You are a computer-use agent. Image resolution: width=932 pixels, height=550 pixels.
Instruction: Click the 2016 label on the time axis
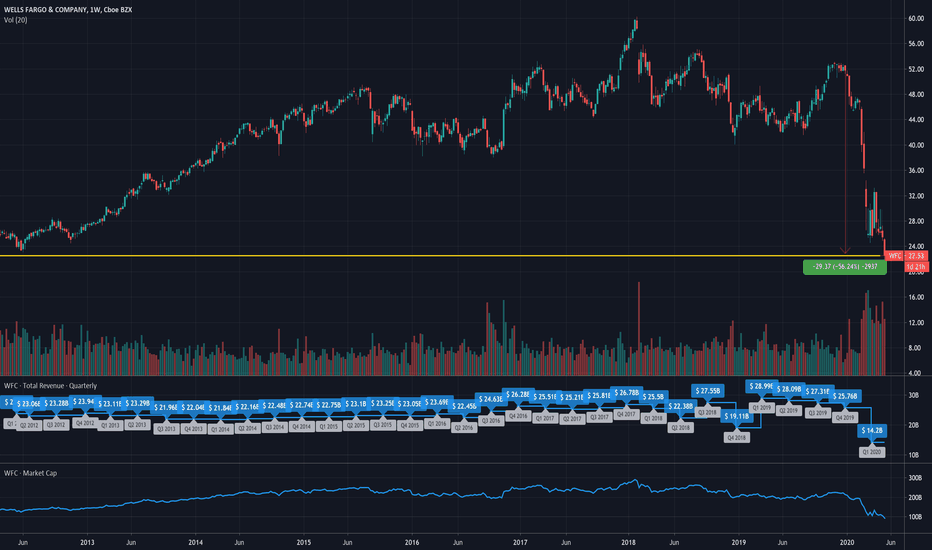click(412, 542)
